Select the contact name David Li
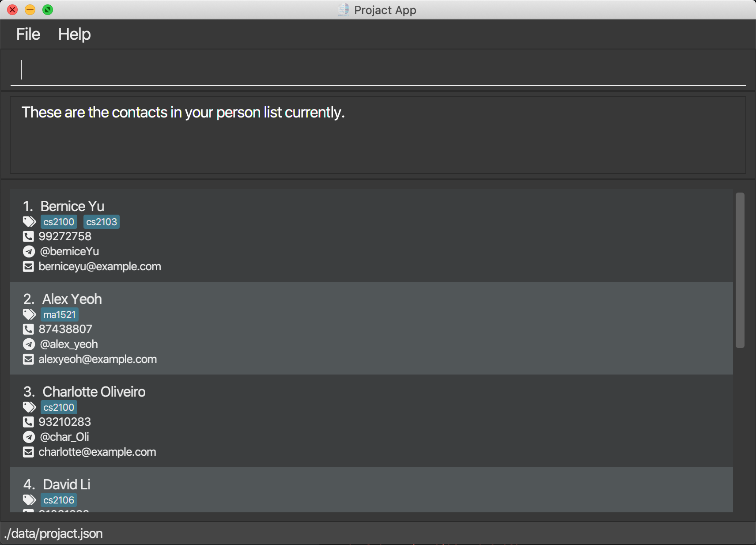 point(67,484)
